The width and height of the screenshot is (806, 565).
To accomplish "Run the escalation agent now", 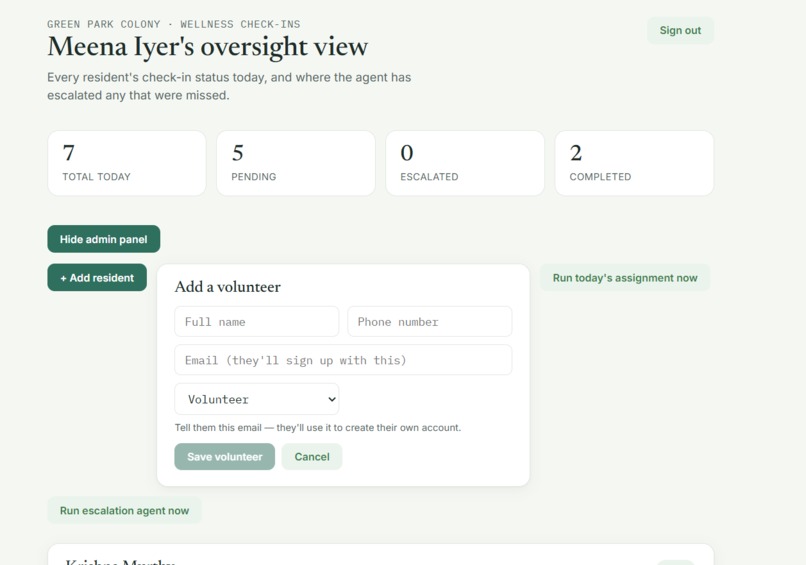I will [124, 511].
